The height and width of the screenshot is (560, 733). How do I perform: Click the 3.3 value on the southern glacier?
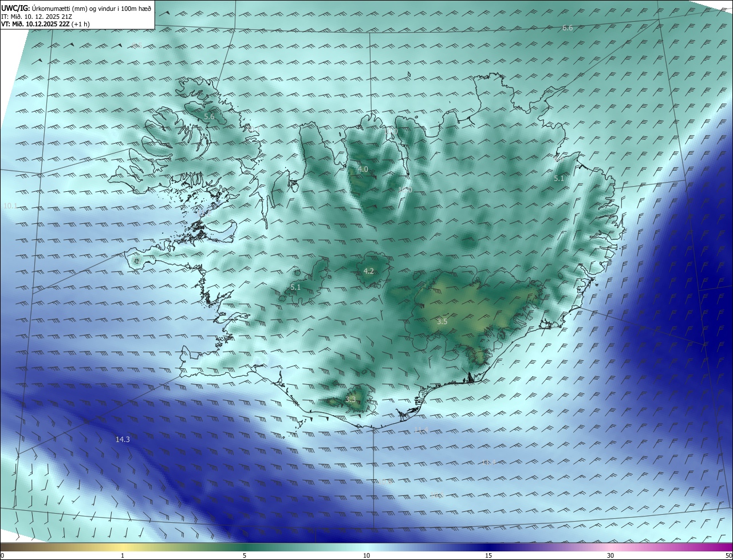350,399
